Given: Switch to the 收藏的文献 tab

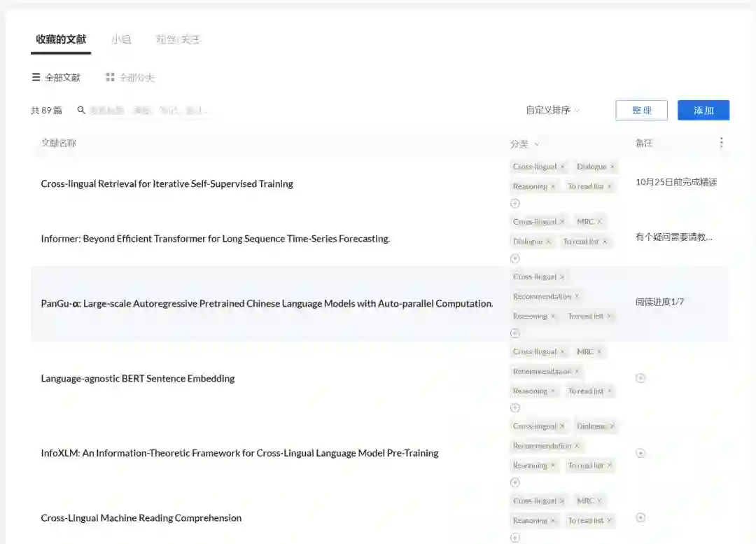Looking at the screenshot, I should (61, 39).
